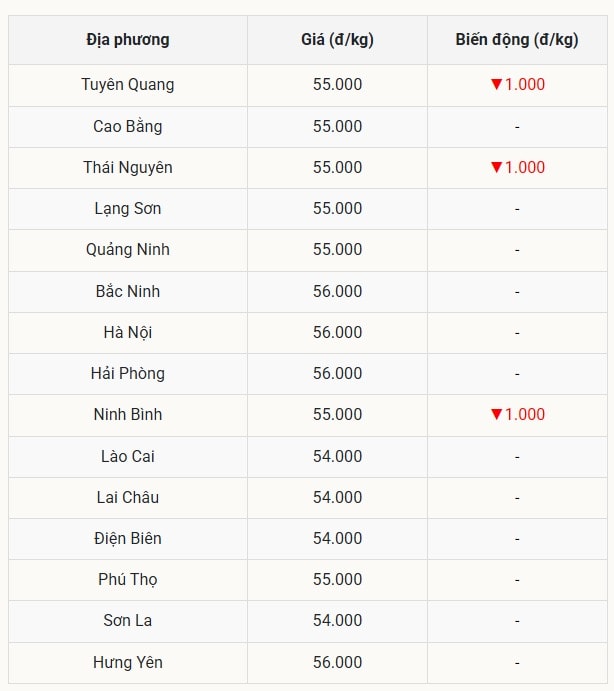Select the "Địa phương" column header

pos(128,40)
